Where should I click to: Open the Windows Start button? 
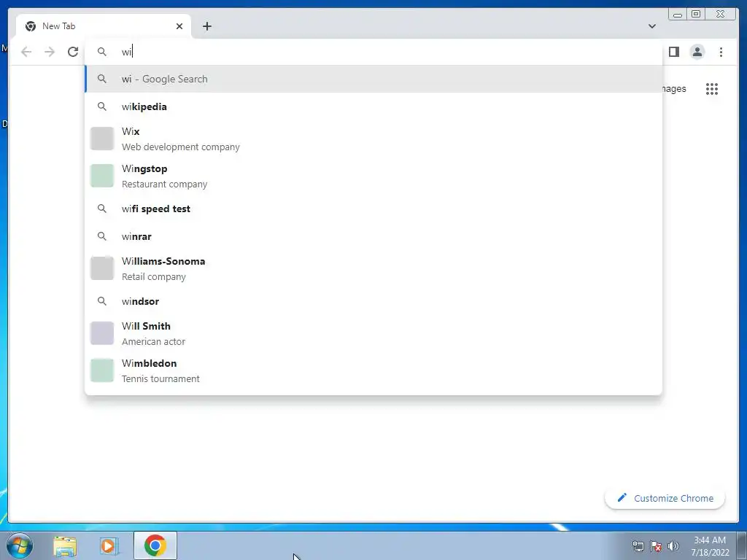coord(20,545)
